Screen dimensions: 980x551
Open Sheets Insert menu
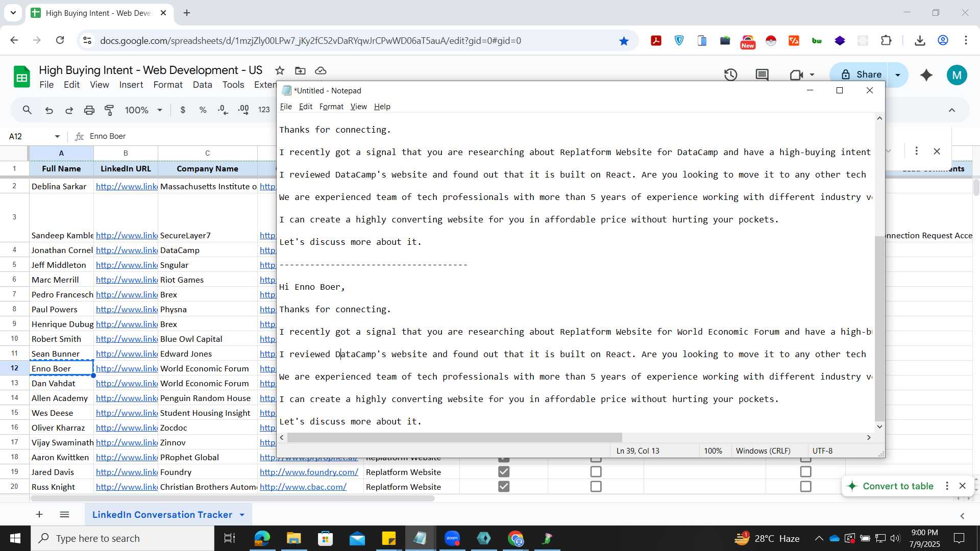tap(131, 85)
